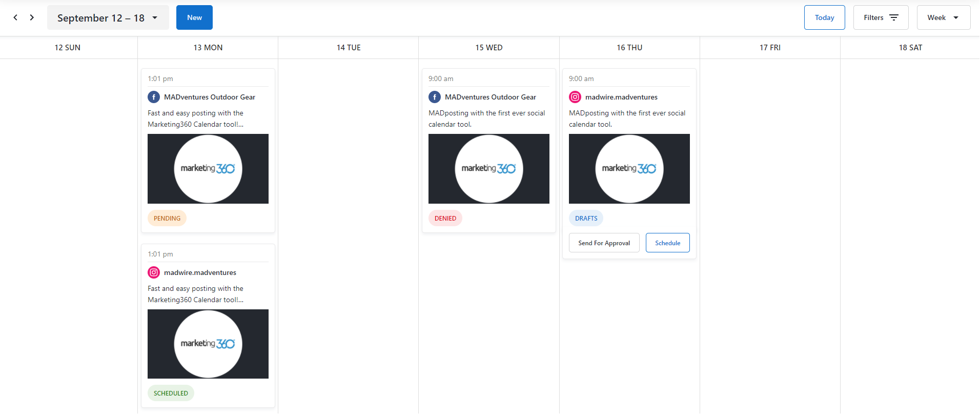Select the 15 WED column header
The width and height of the screenshot is (980, 414).
pyautogui.click(x=489, y=48)
